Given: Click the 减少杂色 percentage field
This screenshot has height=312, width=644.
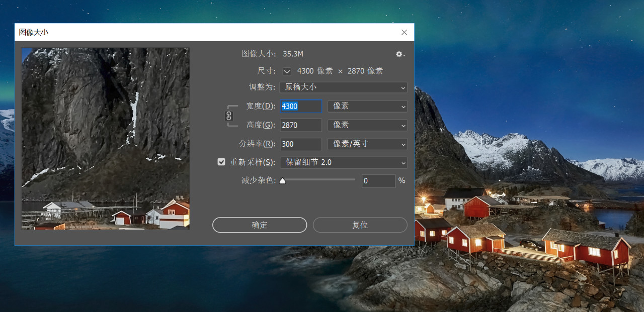Looking at the screenshot, I should point(378,181).
